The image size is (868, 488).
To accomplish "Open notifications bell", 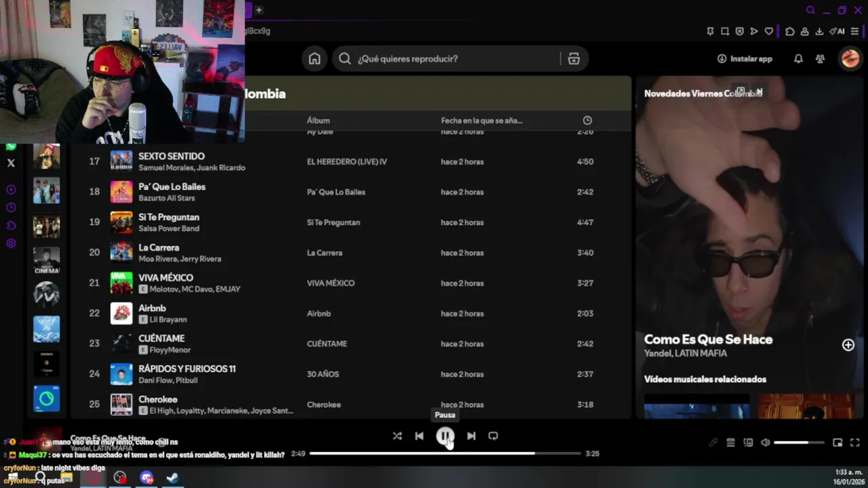I will (x=798, y=59).
